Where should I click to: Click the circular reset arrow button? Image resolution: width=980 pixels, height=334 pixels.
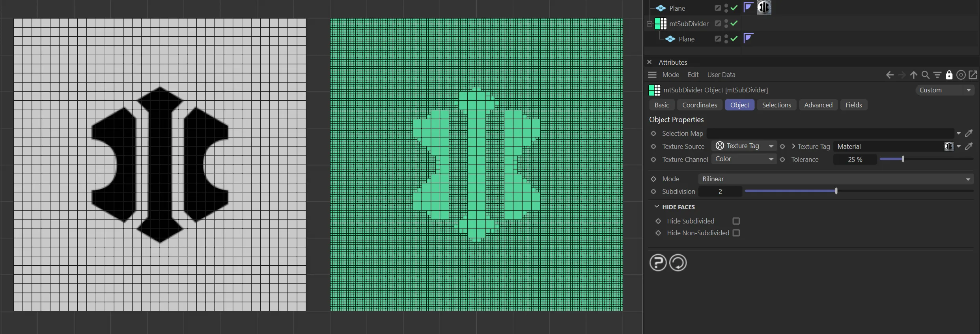point(678,263)
